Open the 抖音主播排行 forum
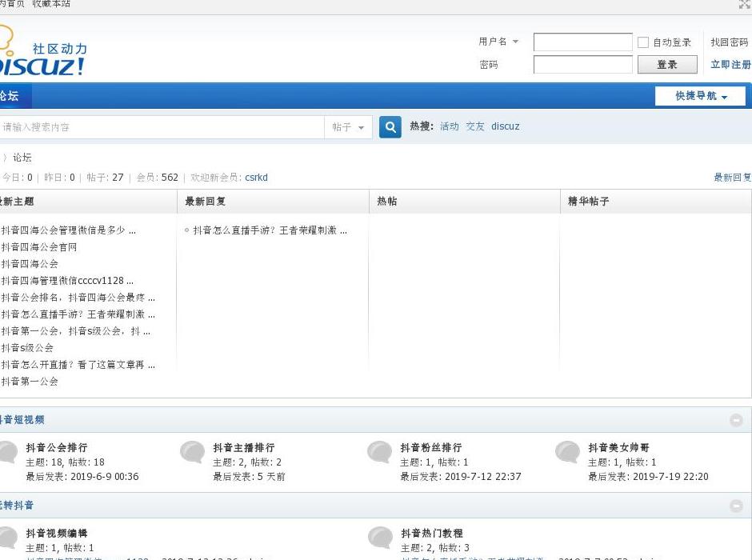 [244, 448]
